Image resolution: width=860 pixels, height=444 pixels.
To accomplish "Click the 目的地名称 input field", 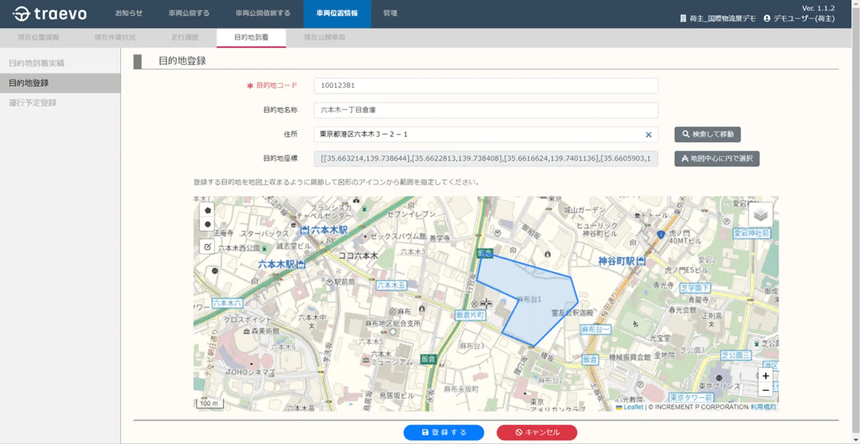I will (x=485, y=110).
